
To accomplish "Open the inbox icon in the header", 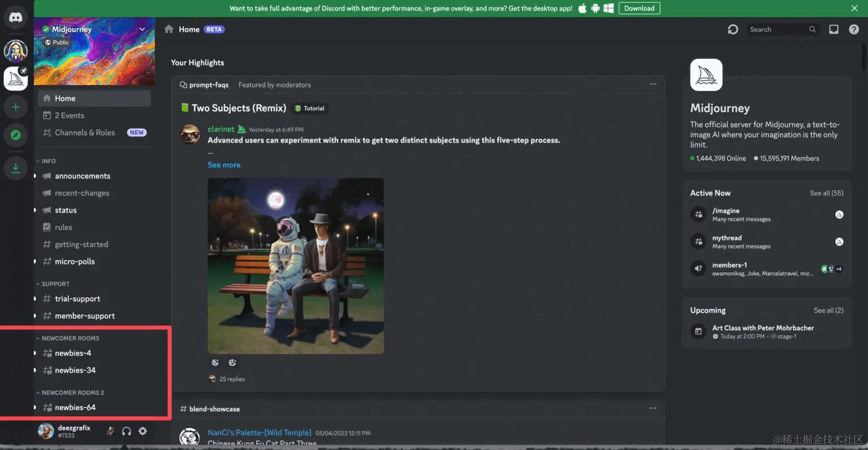I will coord(834,29).
